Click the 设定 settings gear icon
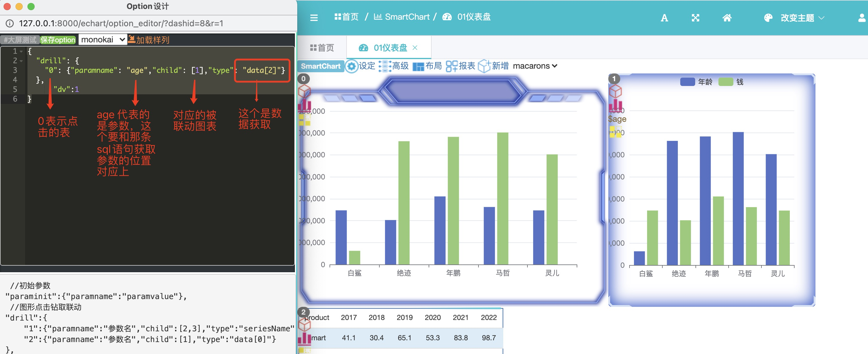The height and width of the screenshot is (354, 868). click(x=351, y=66)
